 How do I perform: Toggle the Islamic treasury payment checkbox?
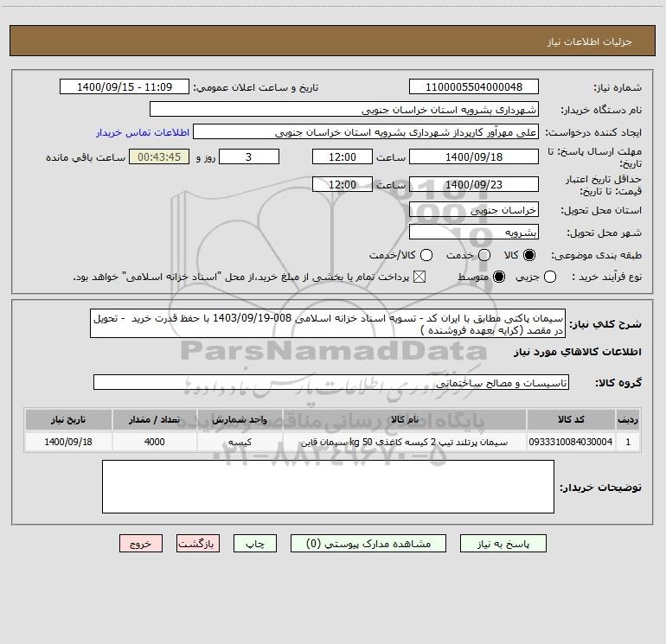419,277
